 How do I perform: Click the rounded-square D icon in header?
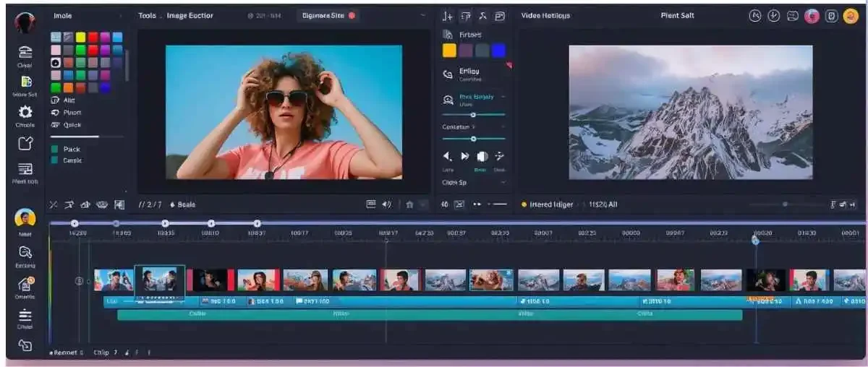tap(831, 16)
